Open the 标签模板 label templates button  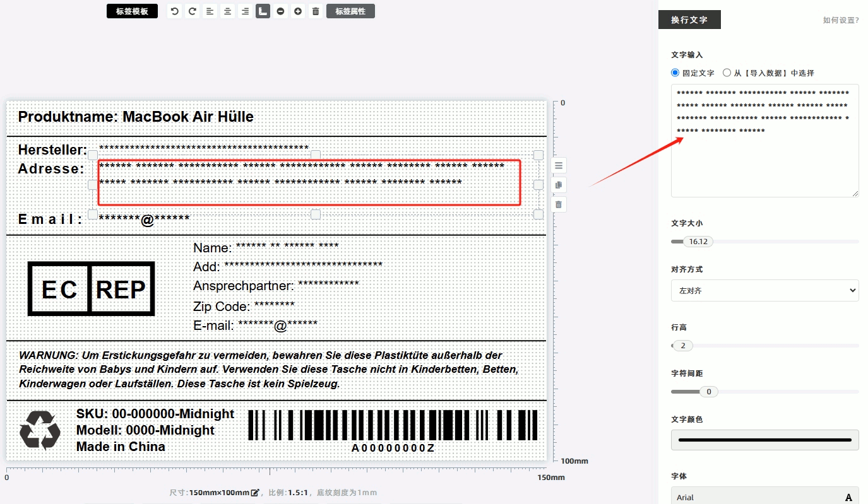pyautogui.click(x=132, y=11)
